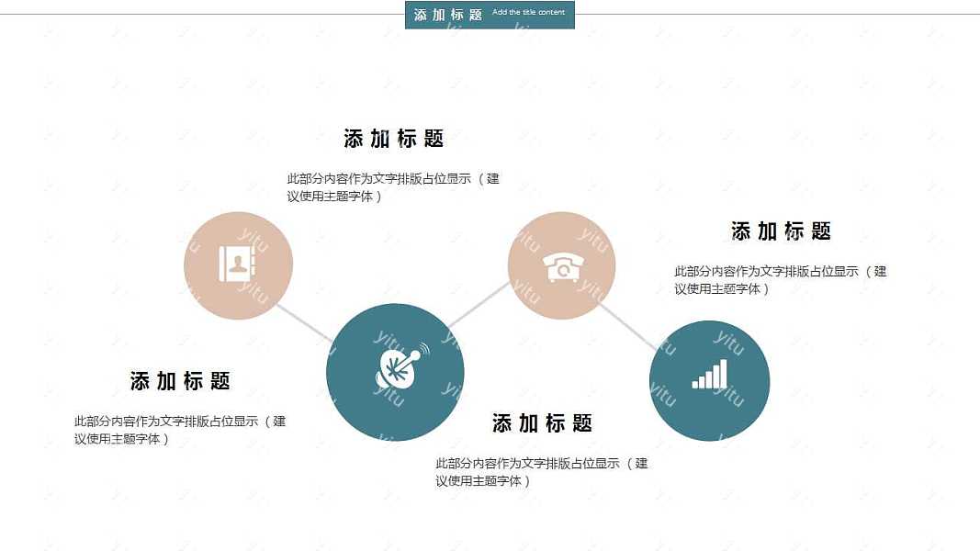Click the telephone icon in beige circle
The height and width of the screenshot is (551, 980).
tap(562, 267)
